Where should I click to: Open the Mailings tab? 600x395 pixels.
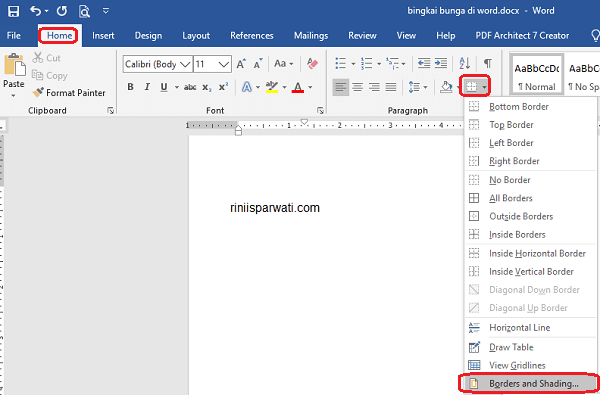click(311, 36)
